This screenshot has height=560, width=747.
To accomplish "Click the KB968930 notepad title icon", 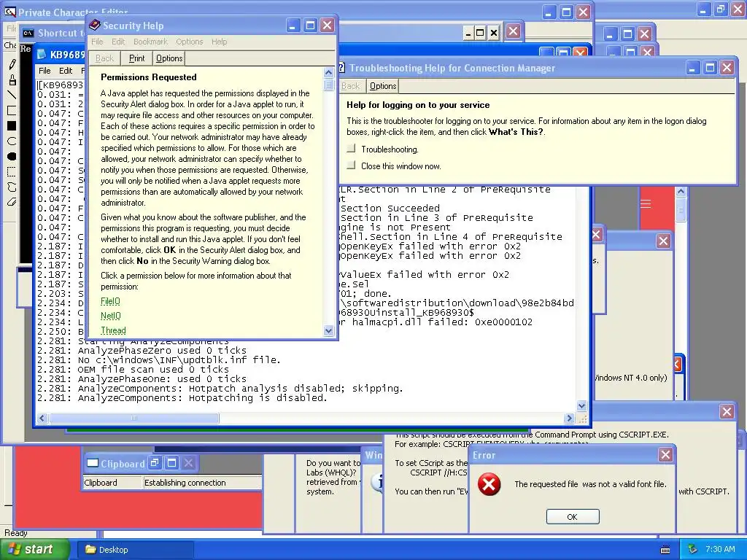I will pos(42,55).
